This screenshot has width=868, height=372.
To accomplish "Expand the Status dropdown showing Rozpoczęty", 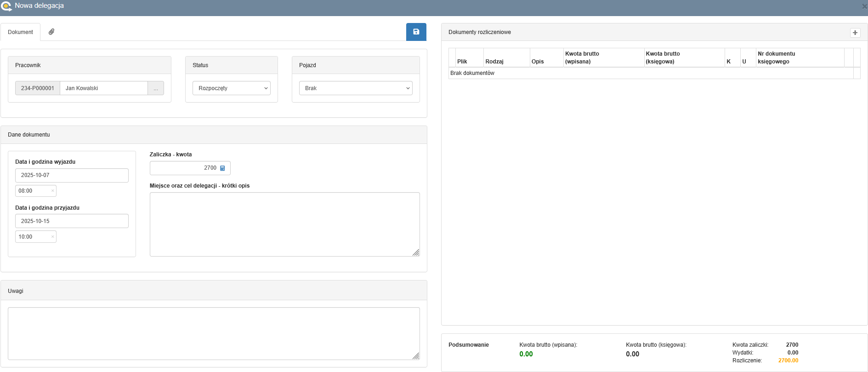I will pos(231,88).
